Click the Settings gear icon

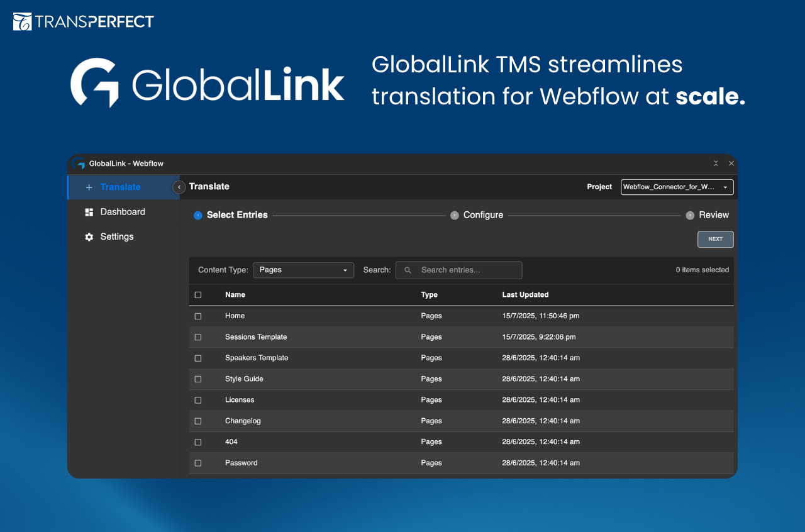click(89, 237)
